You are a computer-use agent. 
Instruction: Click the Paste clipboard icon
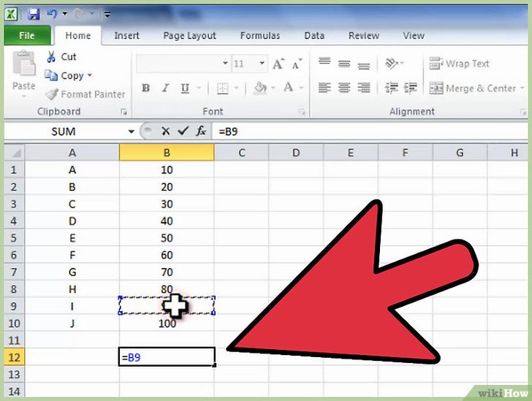[23, 64]
